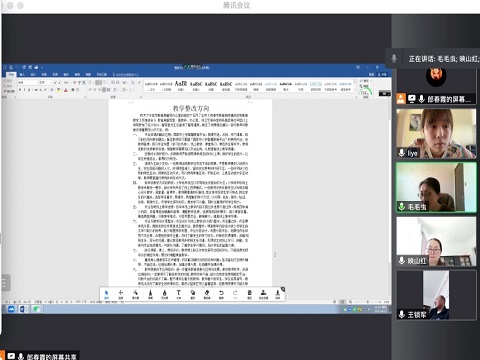Expand the font color red A dropdown

tap(69, 90)
